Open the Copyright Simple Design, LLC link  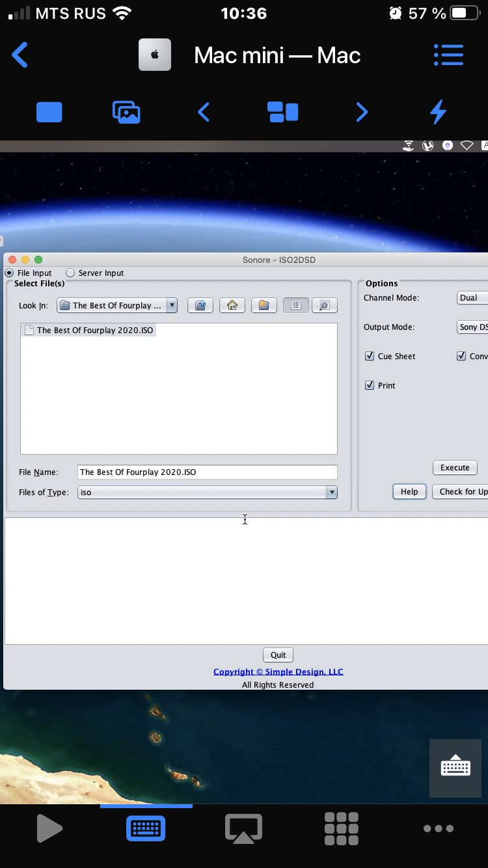tap(278, 671)
